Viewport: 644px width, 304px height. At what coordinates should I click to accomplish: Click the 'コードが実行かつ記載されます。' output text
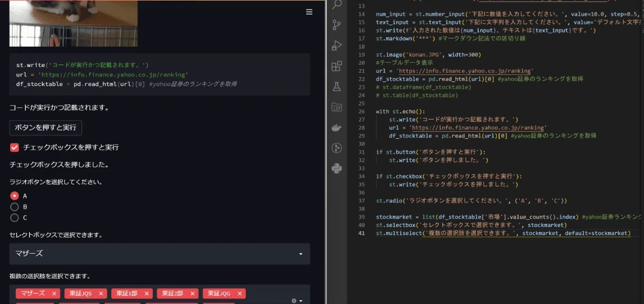60,108
